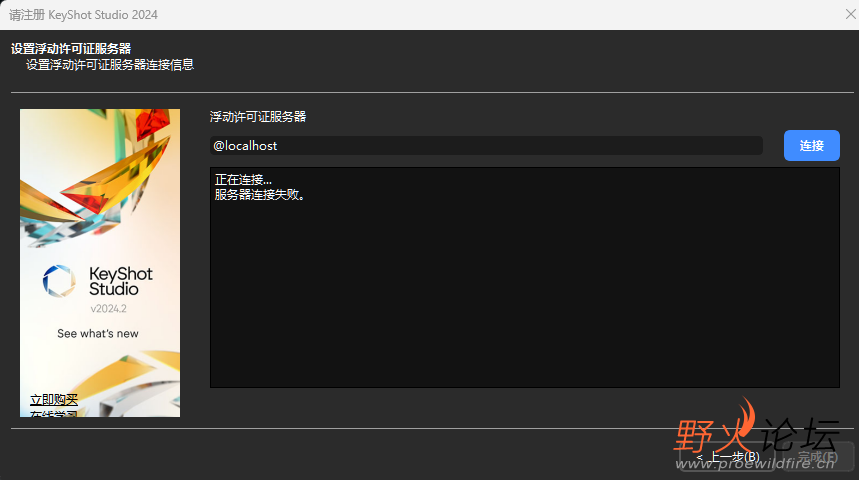Close the KeyShot Studio registration dialog
859x480 pixels.
coord(850,14)
